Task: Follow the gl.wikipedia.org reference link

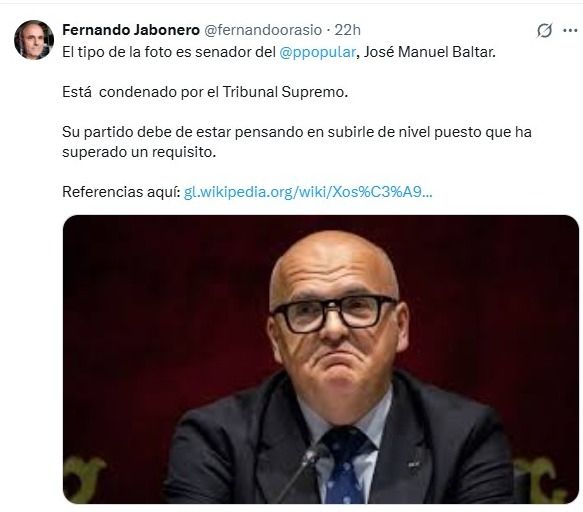Action: (308, 192)
